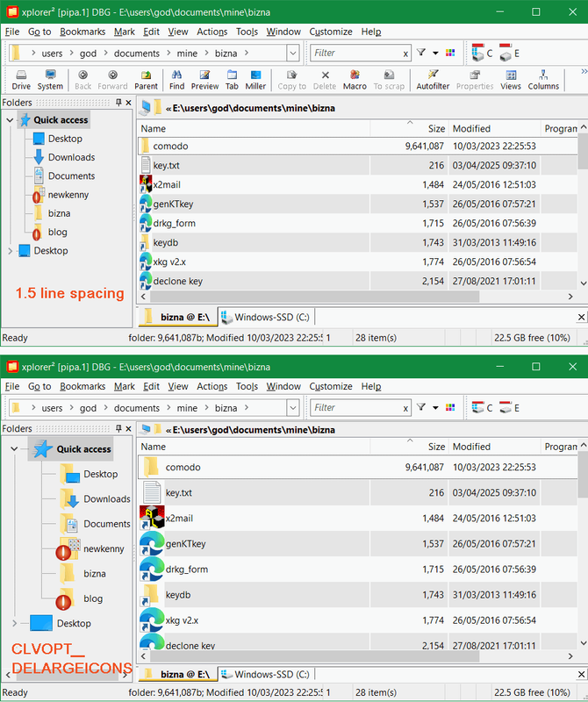Viewport: 588px width, 702px height.
Task: Expand Desktop tree node in bottom window
Action: (x=14, y=623)
